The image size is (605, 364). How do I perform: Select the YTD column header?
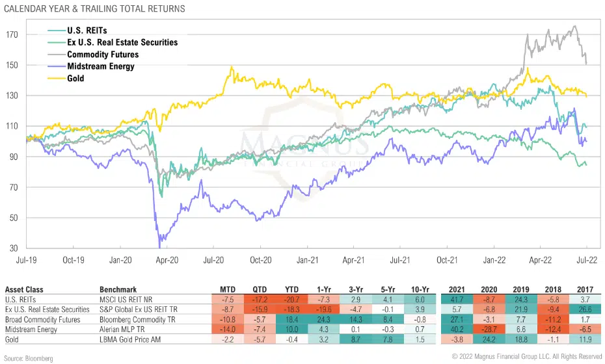pyautogui.click(x=292, y=288)
